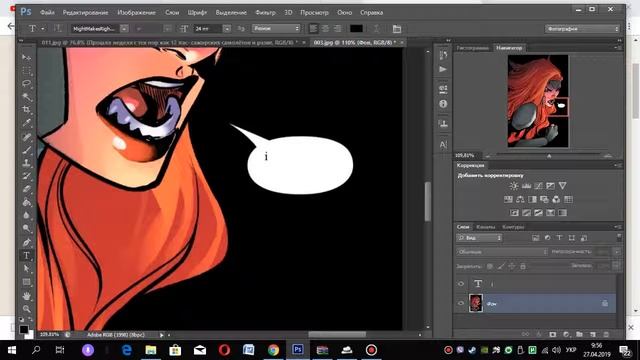Image resolution: width=640 pixels, height=360 pixels.
Task: Open the Файл menu
Action: point(47,13)
